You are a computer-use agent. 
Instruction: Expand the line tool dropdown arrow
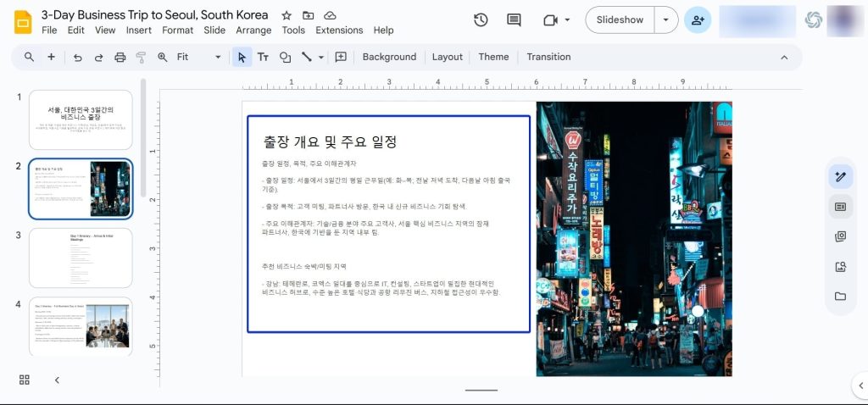pos(321,58)
